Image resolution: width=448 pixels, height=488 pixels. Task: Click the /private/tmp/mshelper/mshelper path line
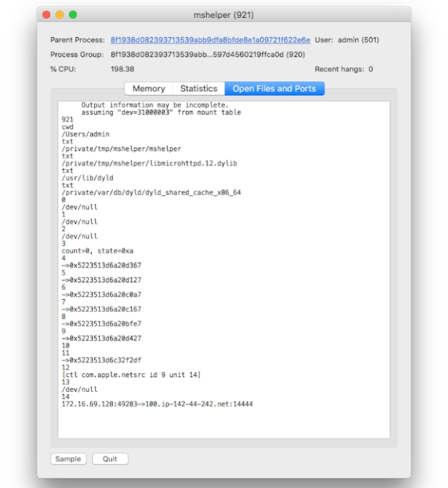pyautogui.click(x=121, y=149)
